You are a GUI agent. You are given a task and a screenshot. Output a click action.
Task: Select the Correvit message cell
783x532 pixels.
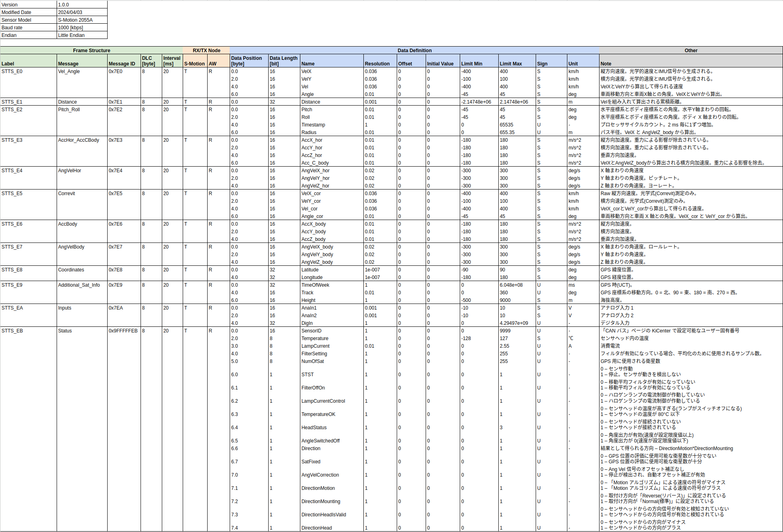click(x=82, y=194)
